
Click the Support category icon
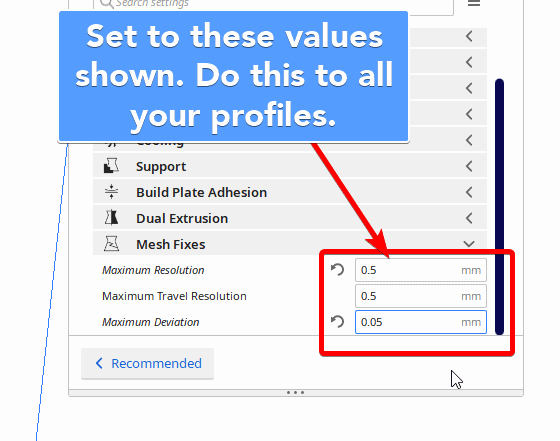pos(111,166)
